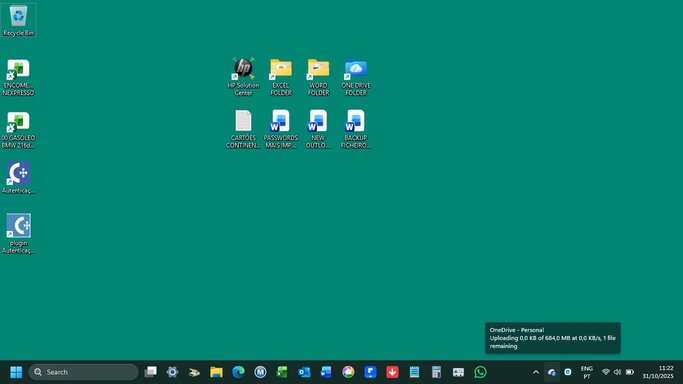This screenshot has width=683, height=384.
Task: Open the Windows Start menu
Action: coord(16,372)
